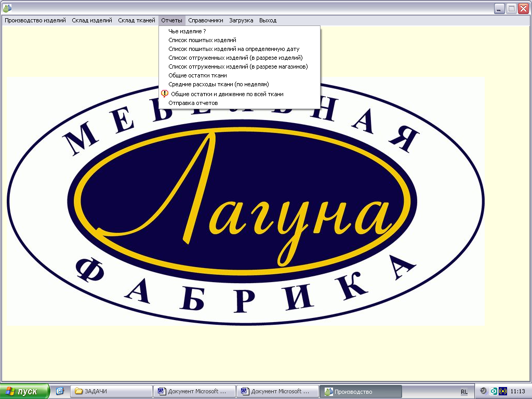The width and height of the screenshot is (532, 399).
Task: Click the yellow-blue signal tray icon
Action: click(503, 391)
